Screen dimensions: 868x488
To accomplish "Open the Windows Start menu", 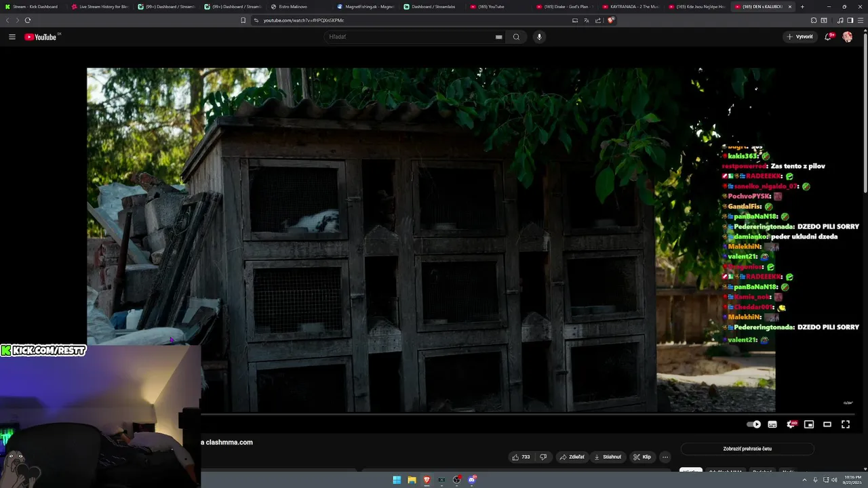I will pos(397,480).
